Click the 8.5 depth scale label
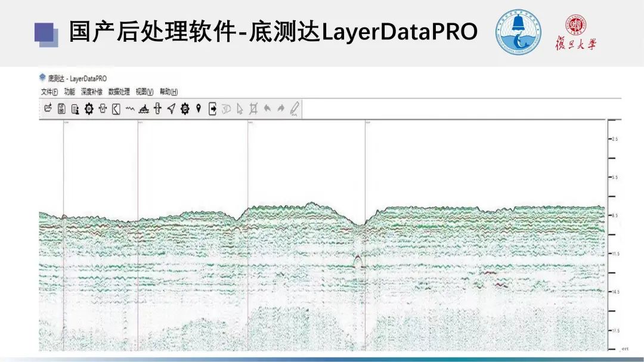 (x=615, y=215)
